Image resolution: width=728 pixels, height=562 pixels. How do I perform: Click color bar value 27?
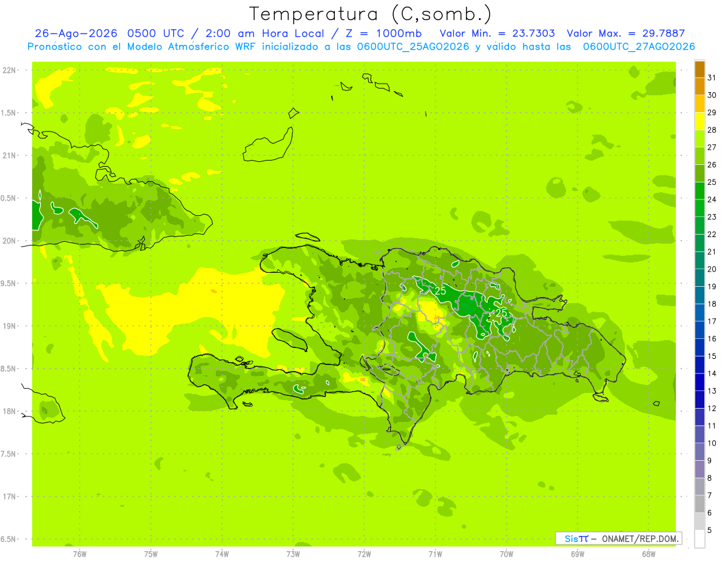pos(712,147)
